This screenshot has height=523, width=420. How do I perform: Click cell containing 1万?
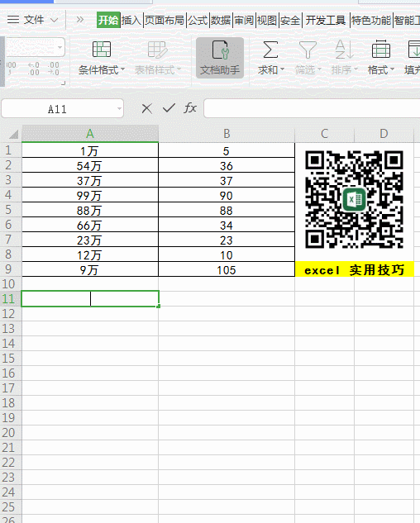90,150
